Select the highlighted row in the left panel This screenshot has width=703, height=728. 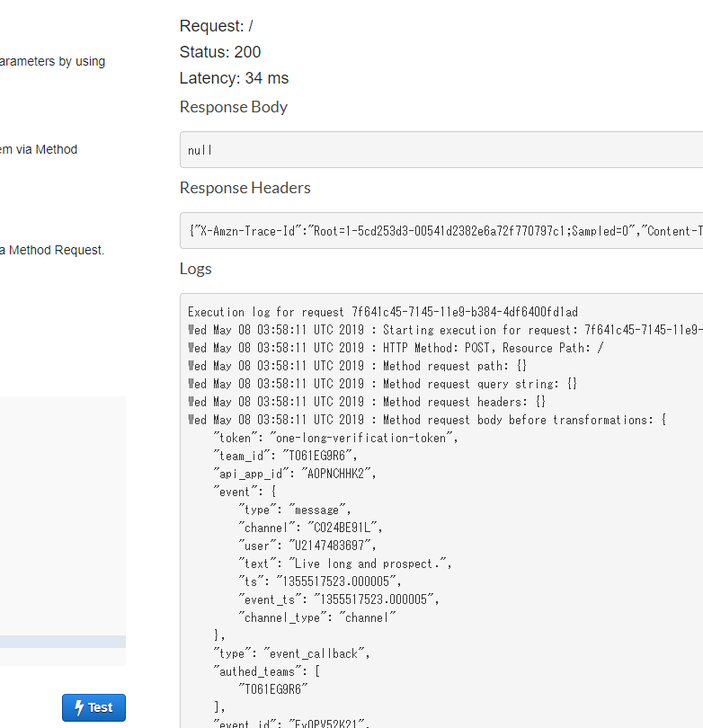click(63, 642)
